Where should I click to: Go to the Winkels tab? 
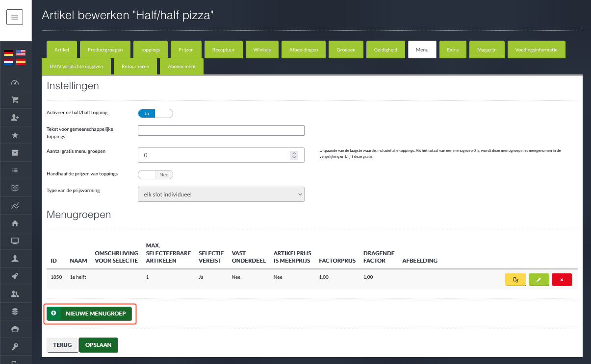pos(262,50)
